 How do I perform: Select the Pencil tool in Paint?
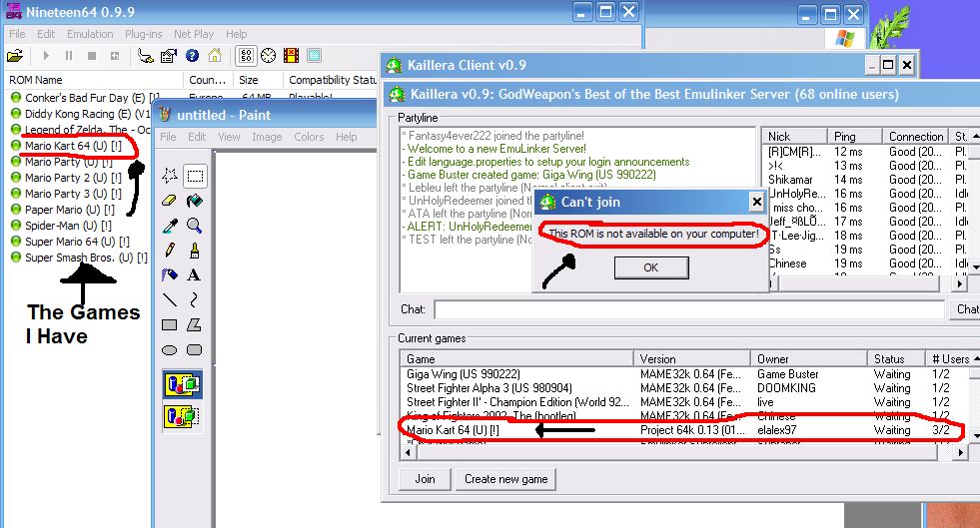pos(170,251)
